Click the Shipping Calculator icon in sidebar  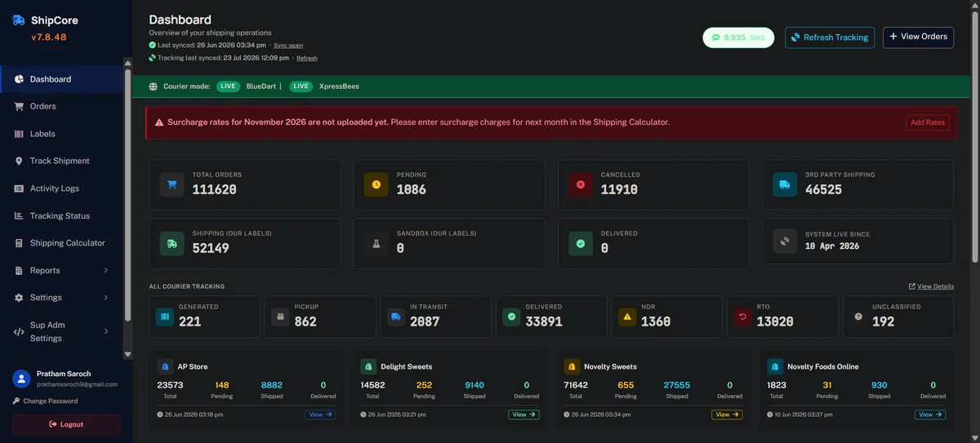point(19,243)
